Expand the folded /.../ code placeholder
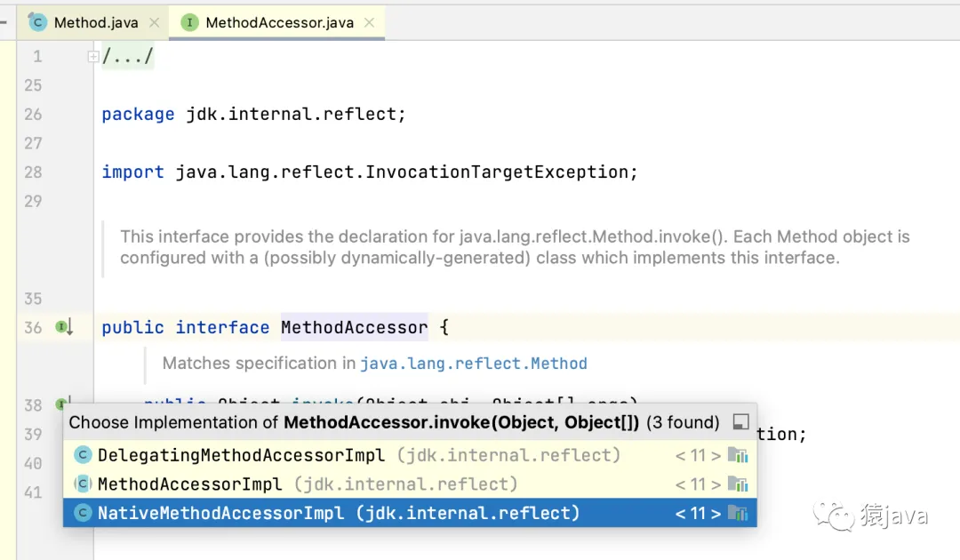The image size is (960, 560). [128, 57]
